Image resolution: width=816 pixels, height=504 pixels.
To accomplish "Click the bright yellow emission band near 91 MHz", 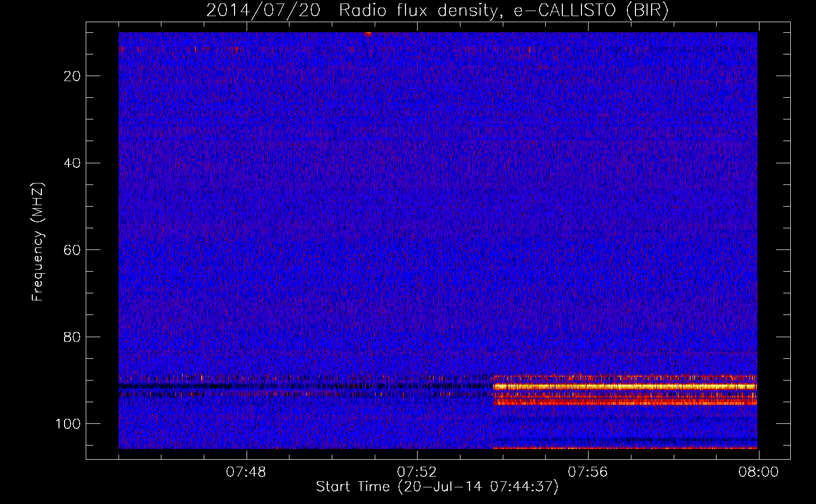I will pyautogui.click(x=625, y=387).
